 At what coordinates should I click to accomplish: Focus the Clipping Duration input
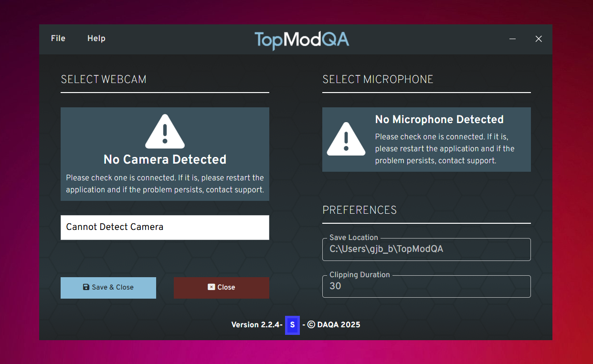[x=426, y=286]
